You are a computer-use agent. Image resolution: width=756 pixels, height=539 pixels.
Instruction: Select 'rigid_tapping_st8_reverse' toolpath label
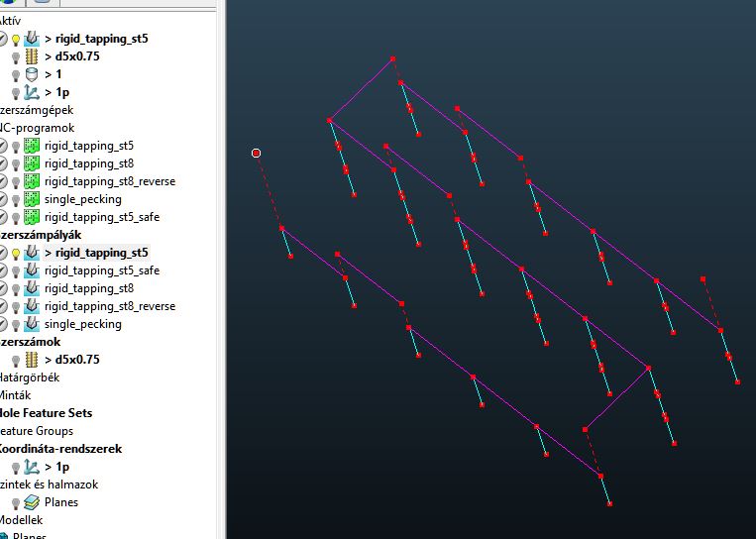pyautogui.click(x=110, y=306)
